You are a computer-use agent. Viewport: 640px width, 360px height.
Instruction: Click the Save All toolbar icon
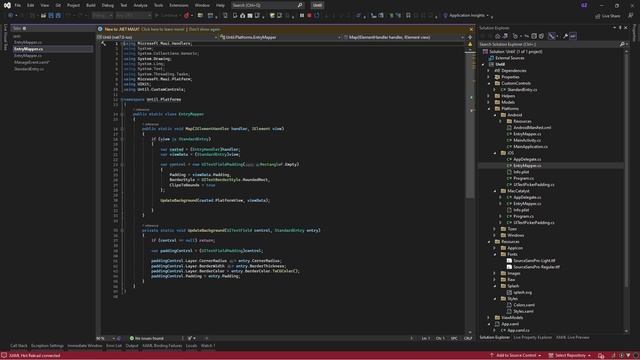[x=58, y=16]
